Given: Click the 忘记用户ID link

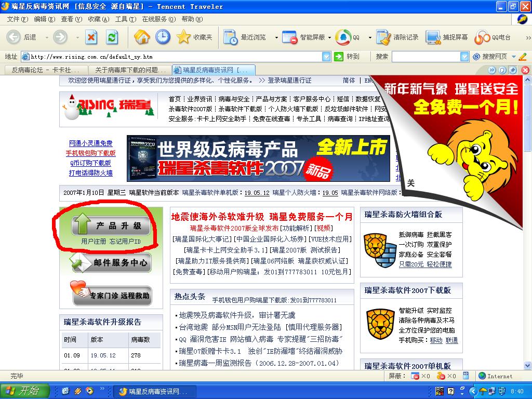Looking at the screenshot, I should (125, 241).
